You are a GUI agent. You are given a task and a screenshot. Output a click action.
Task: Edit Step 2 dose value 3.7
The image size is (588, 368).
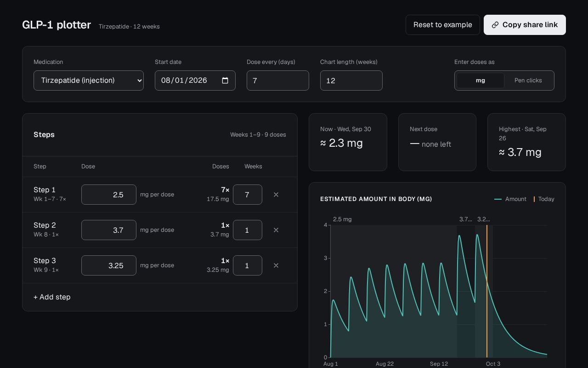click(109, 230)
